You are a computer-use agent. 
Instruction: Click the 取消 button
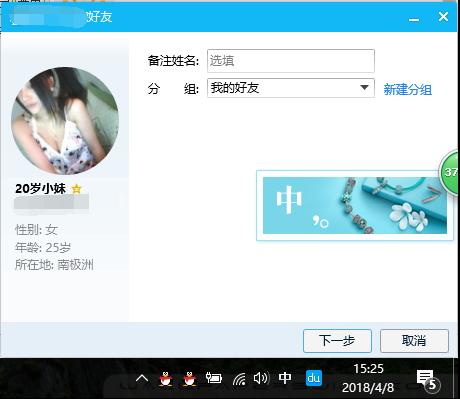414,341
